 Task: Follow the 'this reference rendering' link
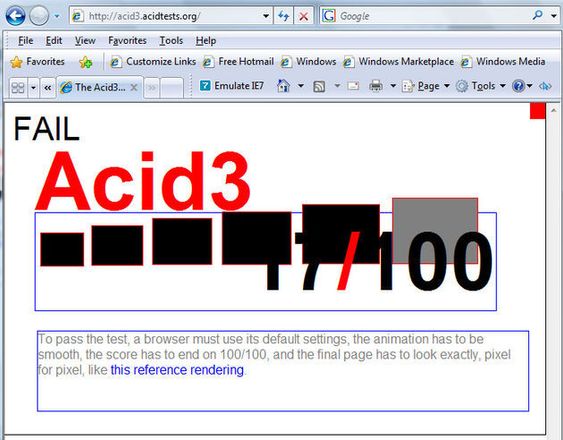click(177, 370)
